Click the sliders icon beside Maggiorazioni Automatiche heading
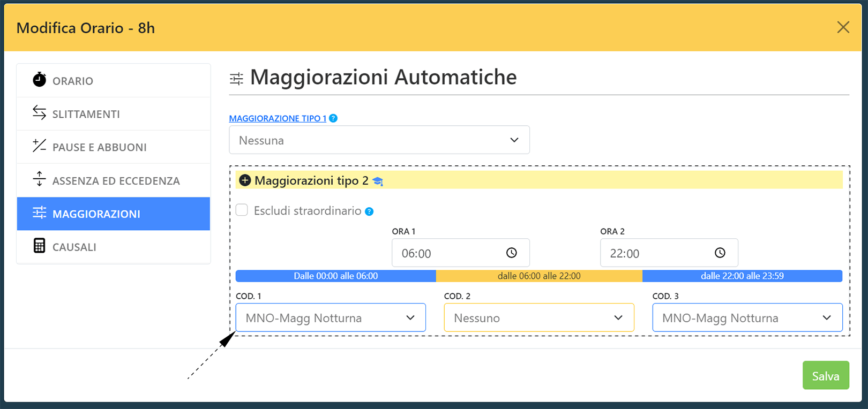This screenshot has width=868, height=409. (x=236, y=79)
